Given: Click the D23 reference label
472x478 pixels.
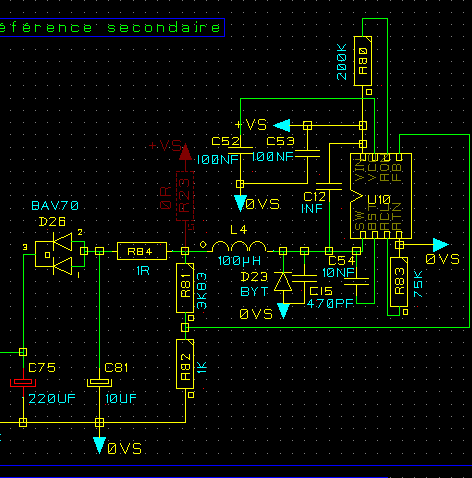Looking at the screenshot, I should [254, 277].
